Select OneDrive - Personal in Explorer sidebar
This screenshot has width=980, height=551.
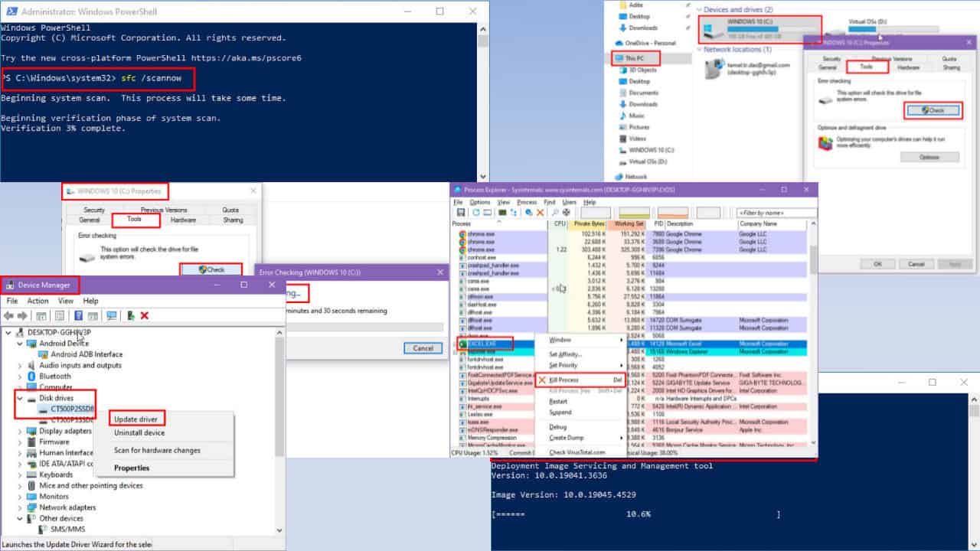pyautogui.click(x=645, y=43)
